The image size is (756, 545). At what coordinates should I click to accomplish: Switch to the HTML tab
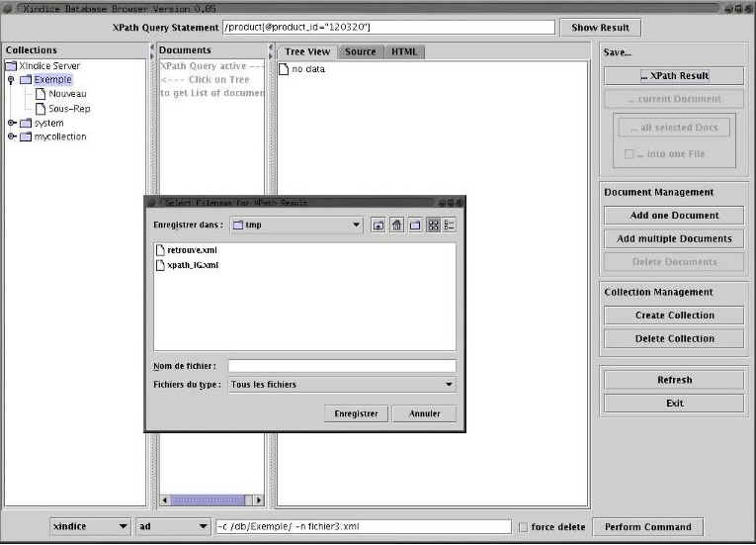point(403,51)
